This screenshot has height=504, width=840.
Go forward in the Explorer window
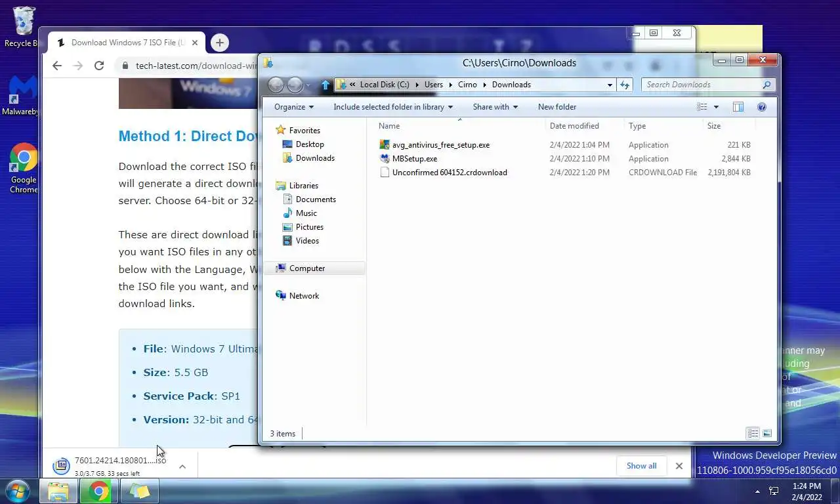pos(295,85)
